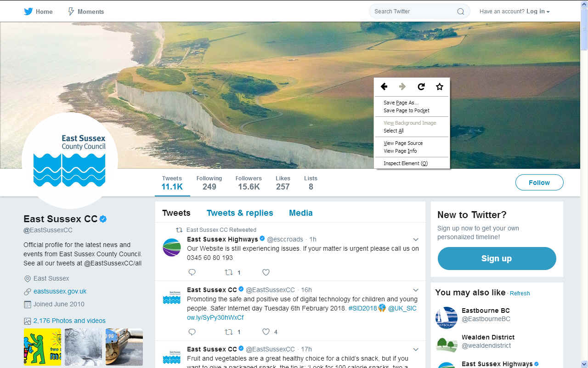The width and height of the screenshot is (588, 368).
Task: Open the Tweets 11.1K stat tab
Action: tap(172, 183)
